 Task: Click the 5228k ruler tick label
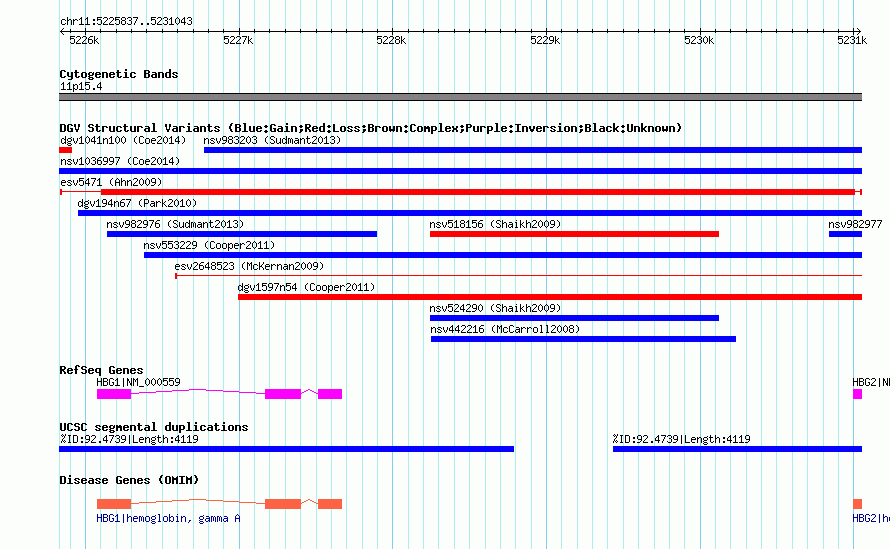click(391, 40)
